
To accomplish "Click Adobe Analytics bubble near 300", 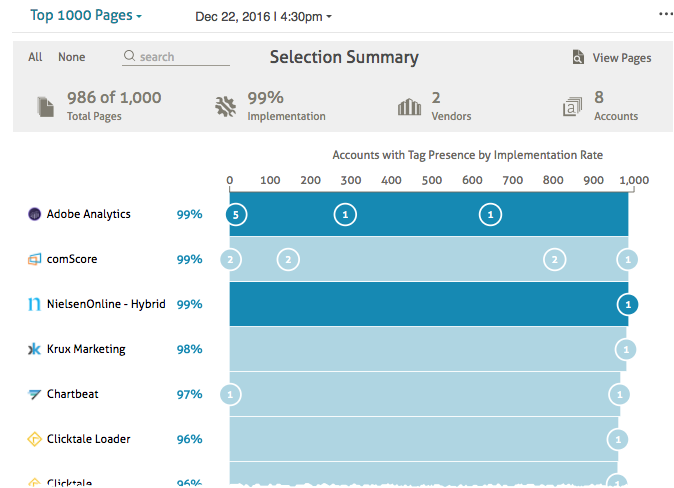I will point(345,215).
